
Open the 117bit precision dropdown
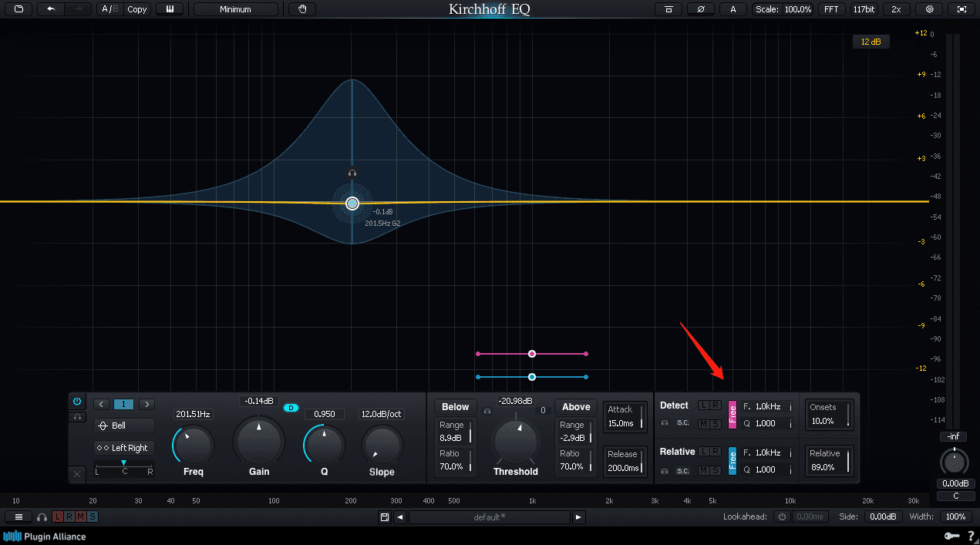click(864, 9)
